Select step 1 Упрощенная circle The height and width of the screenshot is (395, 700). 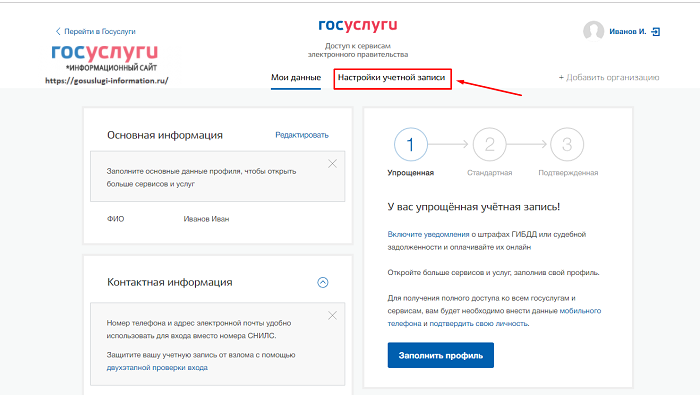point(411,145)
